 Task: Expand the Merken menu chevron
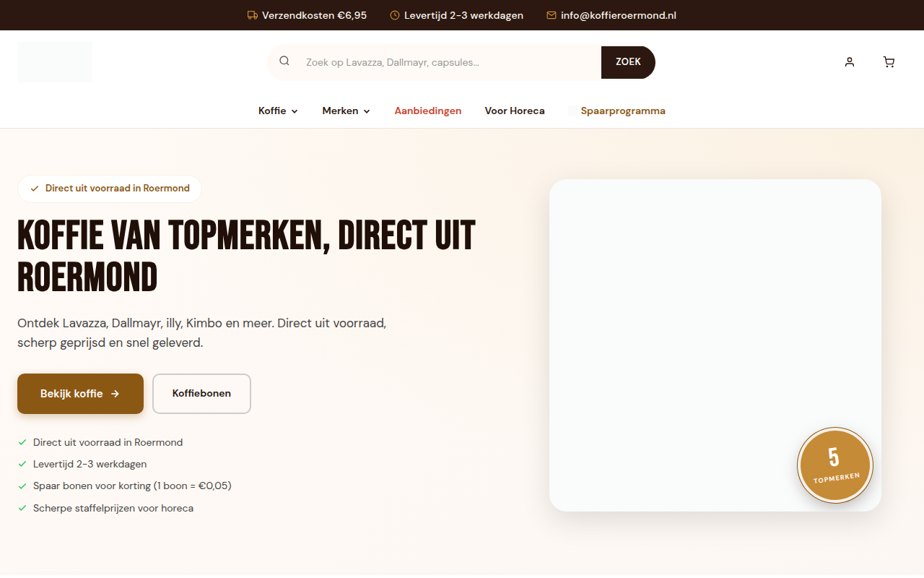(x=367, y=111)
